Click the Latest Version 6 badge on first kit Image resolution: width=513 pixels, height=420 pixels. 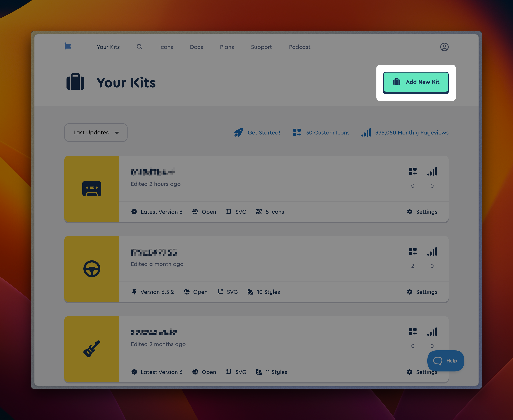[157, 212]
